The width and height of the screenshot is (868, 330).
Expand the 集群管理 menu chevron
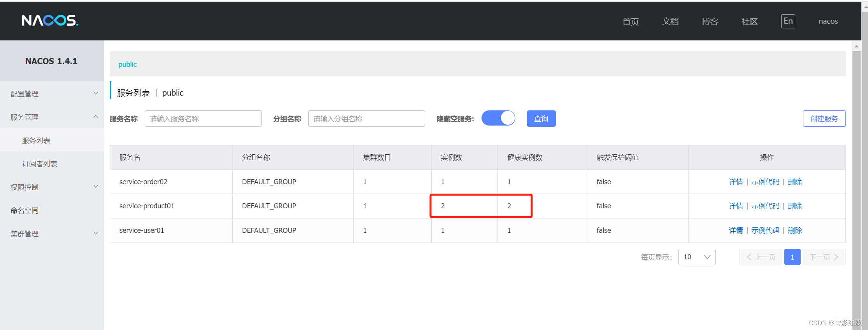coord(96,233)
